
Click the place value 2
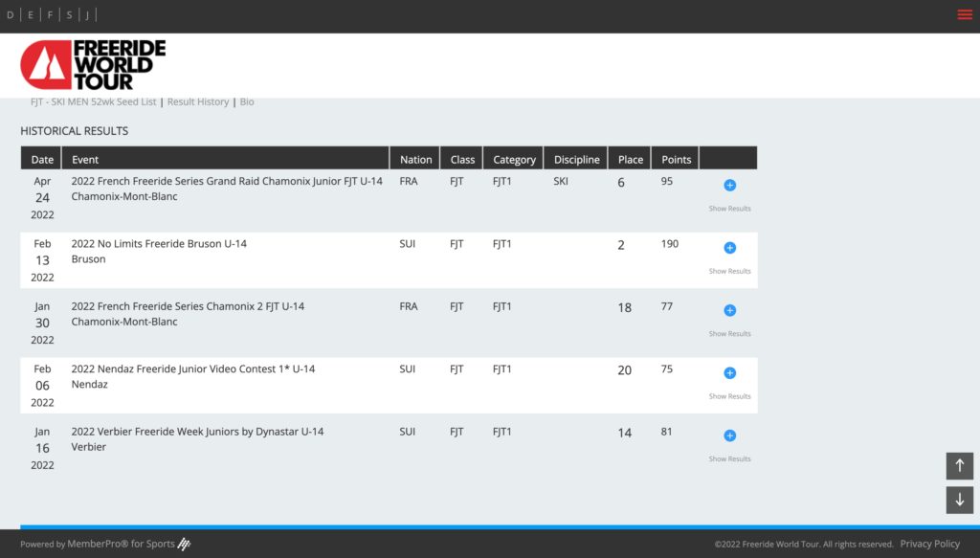(x=620, y=245)
